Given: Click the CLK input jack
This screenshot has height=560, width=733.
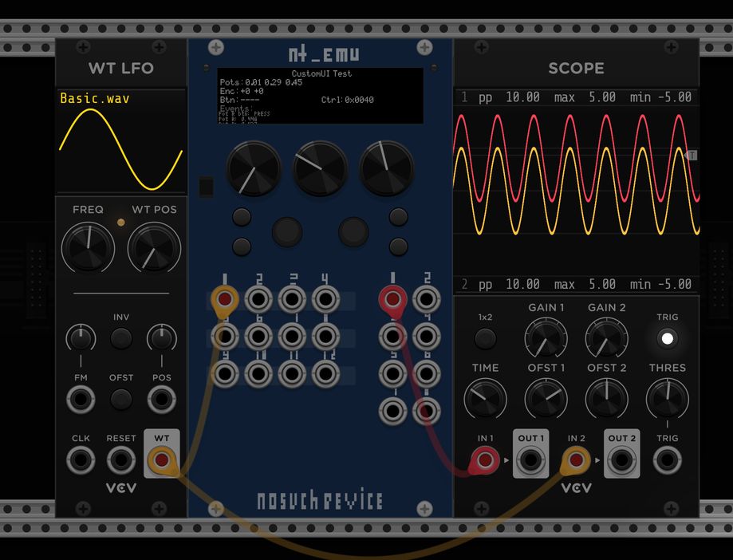Looking at the screenshot, I should (81, 460).
